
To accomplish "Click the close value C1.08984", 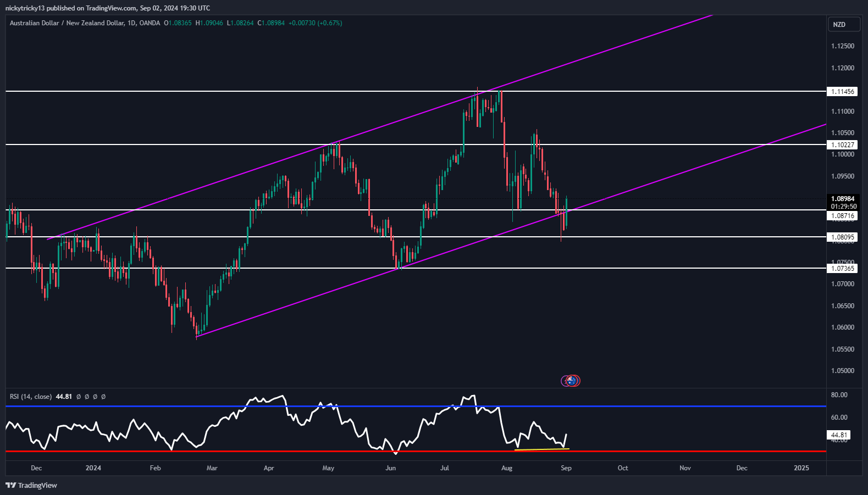I will click(x=271, y=23).
